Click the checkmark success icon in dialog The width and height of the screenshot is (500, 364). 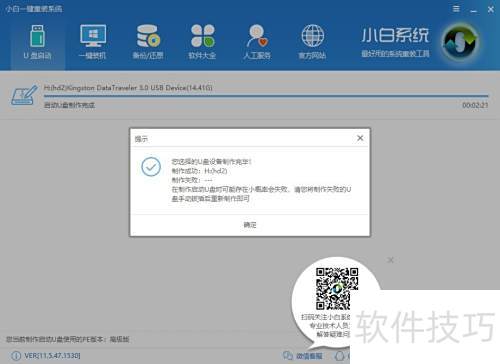pyautogui.click(x=151, y=167)
